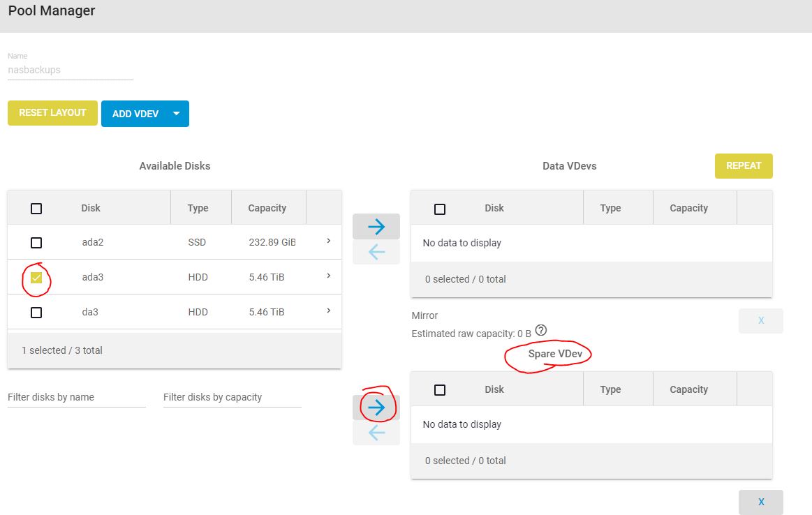Toggle select-all checkbox in Data VDevs table
Image resolution: width=812 pixels, height=515 pixels.
pyautogui.click(x=440, y=209)
